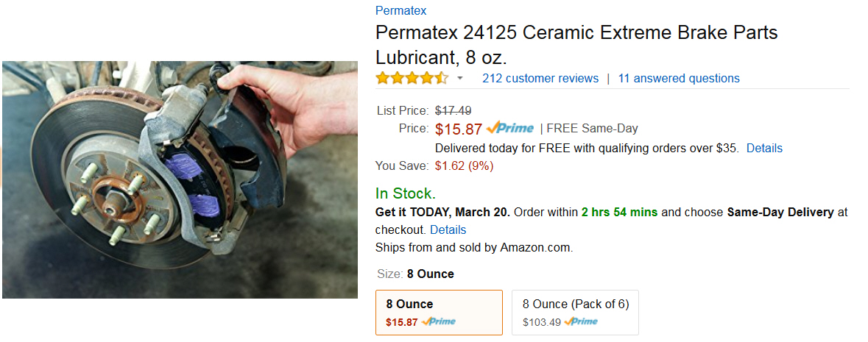Click the Permatex brand link
868x342 pixels.
tap(401, 10)
